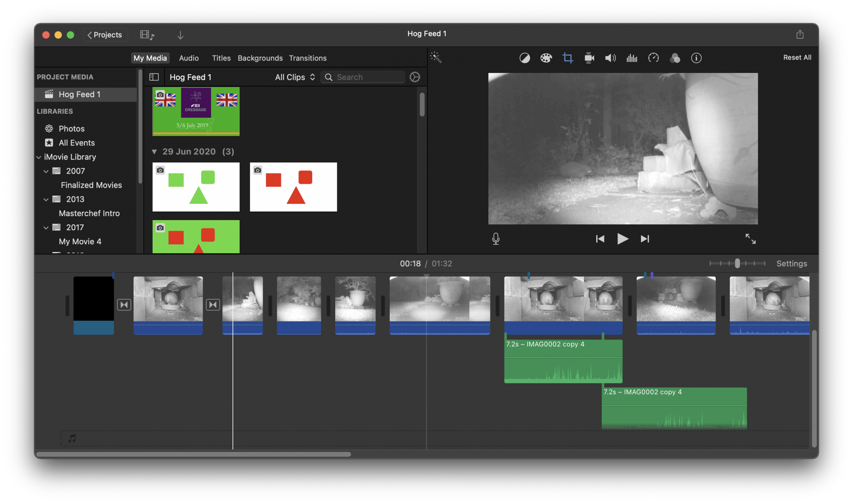This screenshot has width=853, height=504.
Task: Click the timeline horizontal scrollbar
Action: [194, 454]
